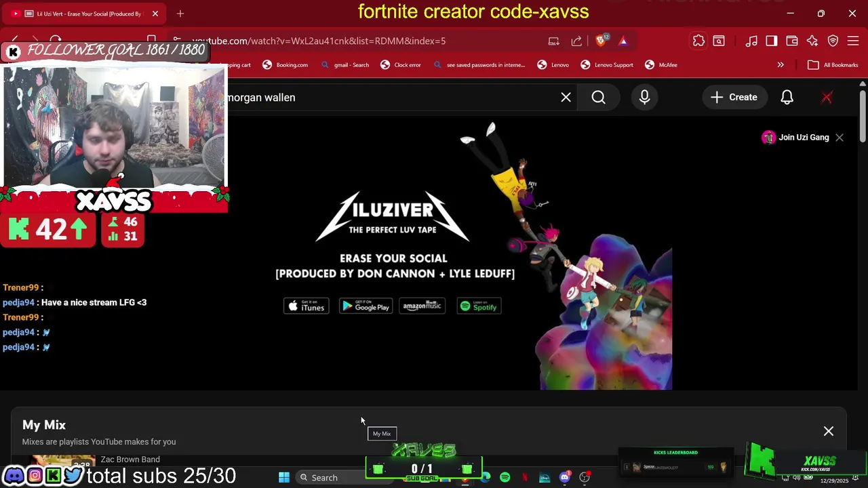Switch to the Lil Uzi Vert YouTube tab
868x488 pixels.
tap(85, 14)
